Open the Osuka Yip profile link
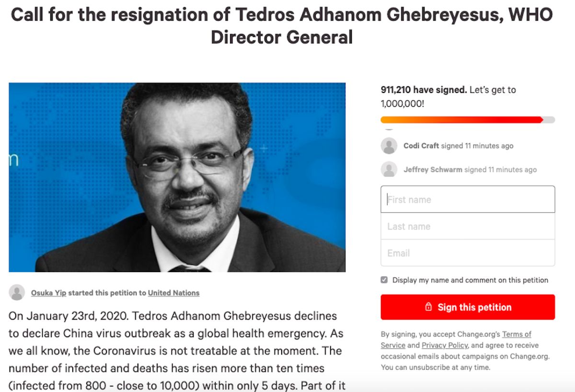The height and width of the screenshot is (392, 575). [48, 293]
